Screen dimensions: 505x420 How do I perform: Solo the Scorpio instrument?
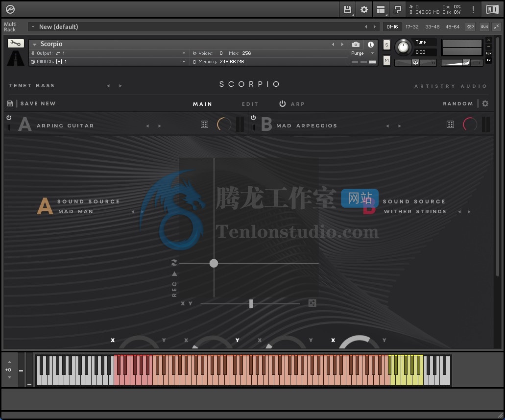(x=386, y=45)
